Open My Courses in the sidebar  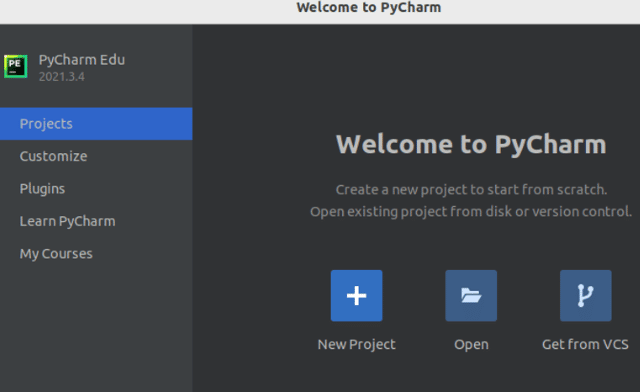[96, 254]
